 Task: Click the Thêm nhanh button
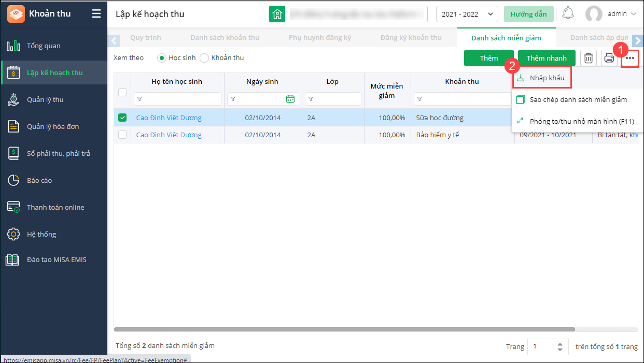pos(547,58)
